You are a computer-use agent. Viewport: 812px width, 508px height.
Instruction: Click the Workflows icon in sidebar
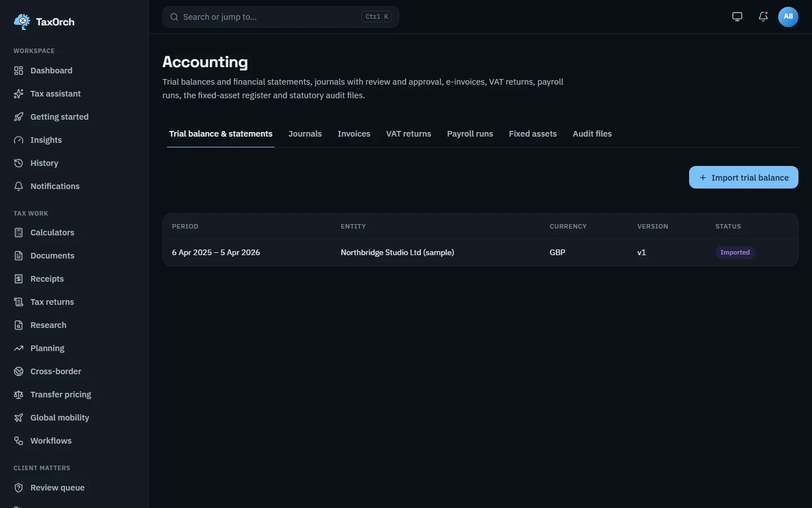point(19,441)
